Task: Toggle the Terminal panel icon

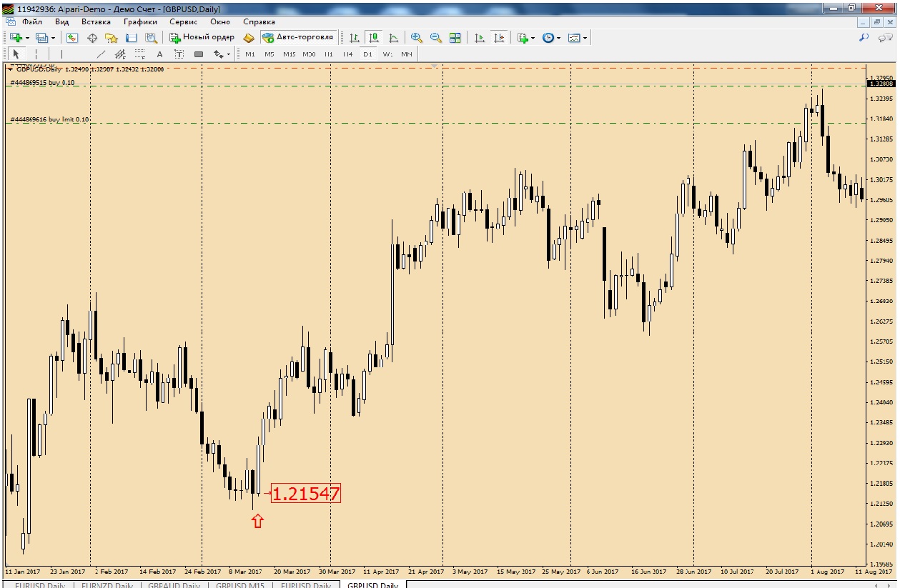Action: 132,37
